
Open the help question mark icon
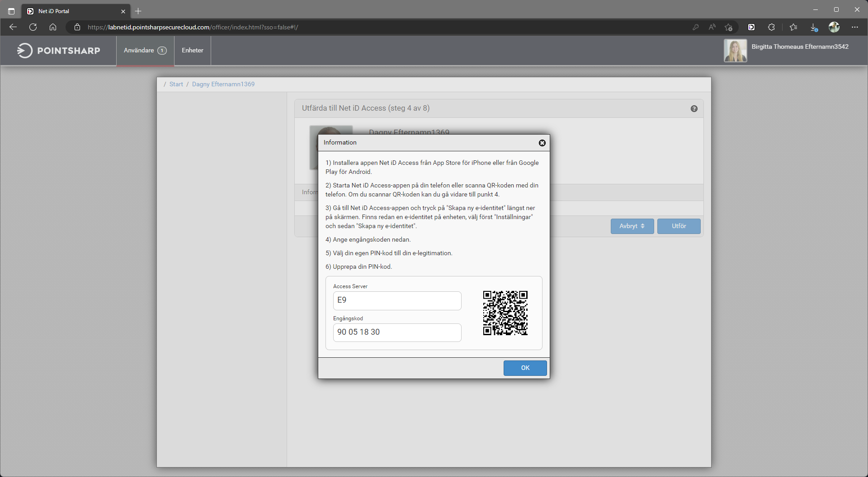pos(694,109)
